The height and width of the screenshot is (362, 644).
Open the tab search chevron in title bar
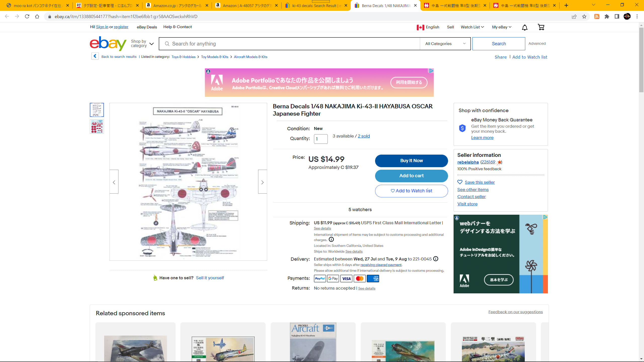pos(593,5)
